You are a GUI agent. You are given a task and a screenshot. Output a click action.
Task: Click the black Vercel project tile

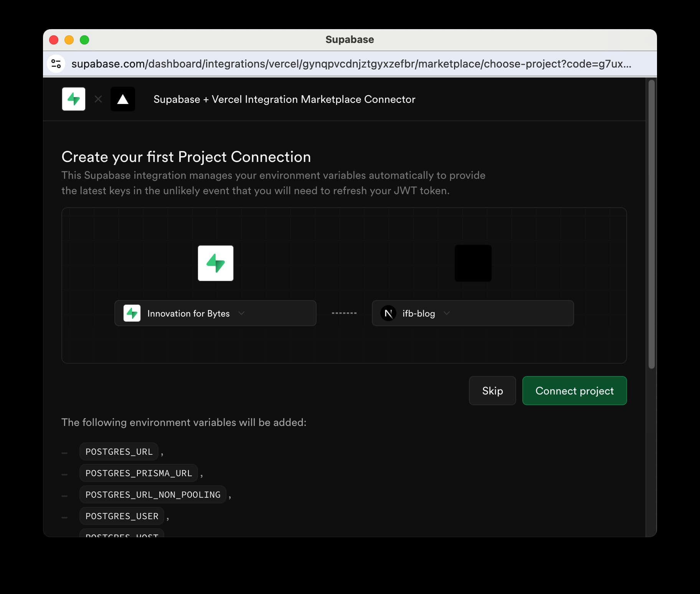[473, 263]
